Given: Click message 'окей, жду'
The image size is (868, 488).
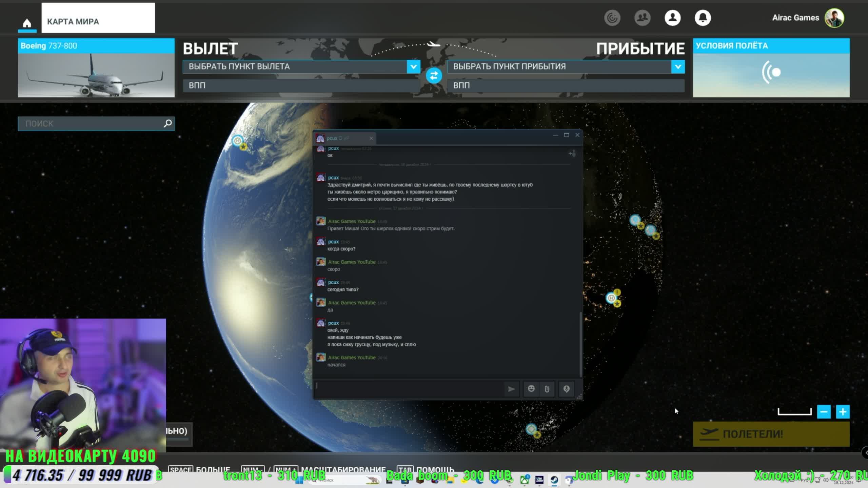Looking at the screenshot, I should click(x=338, y=330).
